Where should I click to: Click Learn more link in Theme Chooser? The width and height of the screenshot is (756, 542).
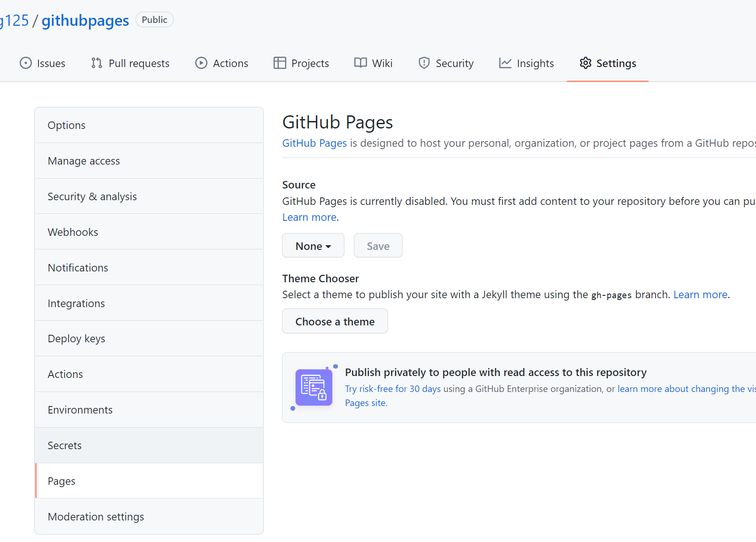pyautogui.click(x=700, y=294)
